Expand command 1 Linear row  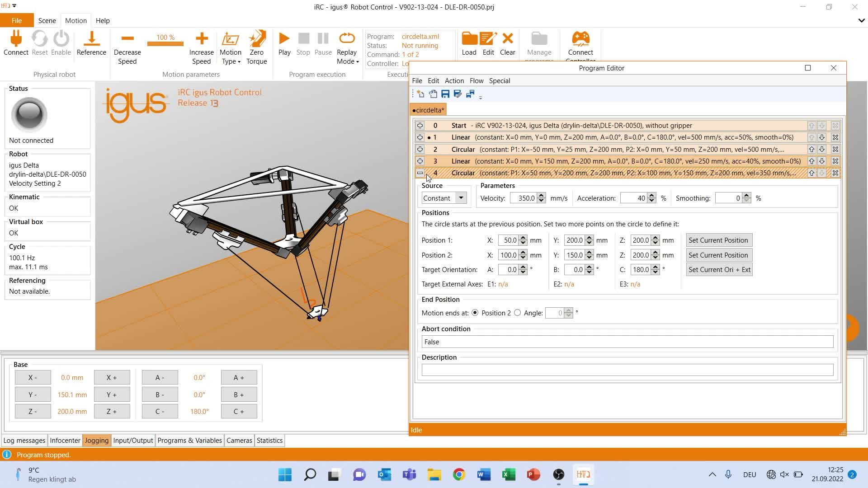tap(420, 137)
